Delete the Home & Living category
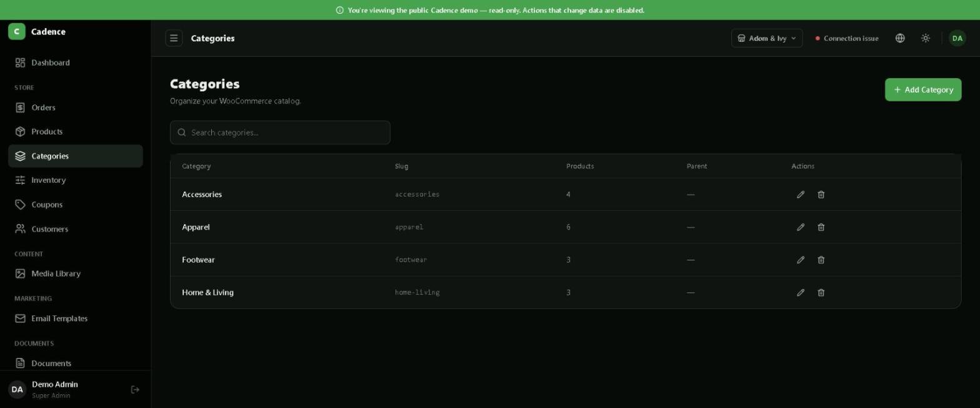Image resolution: width=980 pixels, height=408 pixels. point(821,292)
